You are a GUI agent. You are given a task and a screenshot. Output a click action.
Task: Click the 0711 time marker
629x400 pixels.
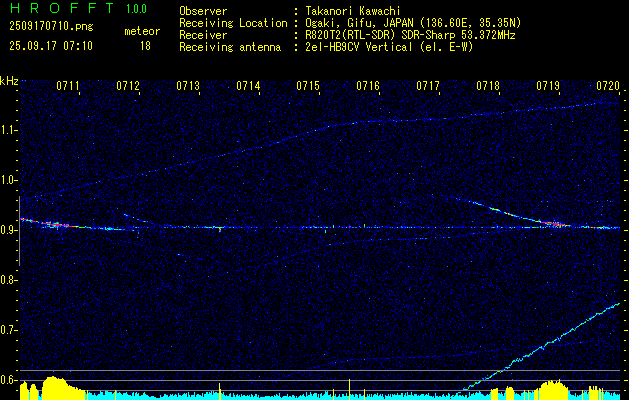pos(68,87)
